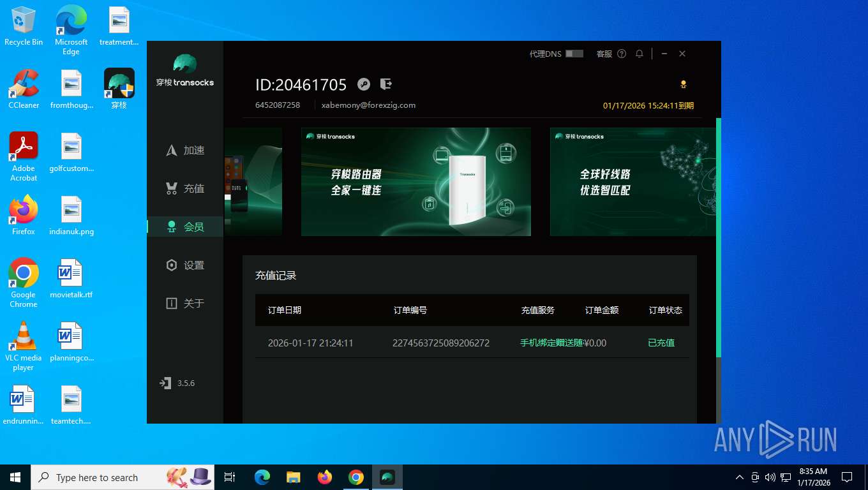Click order number 2274563725089206272

tap(441, 343)
